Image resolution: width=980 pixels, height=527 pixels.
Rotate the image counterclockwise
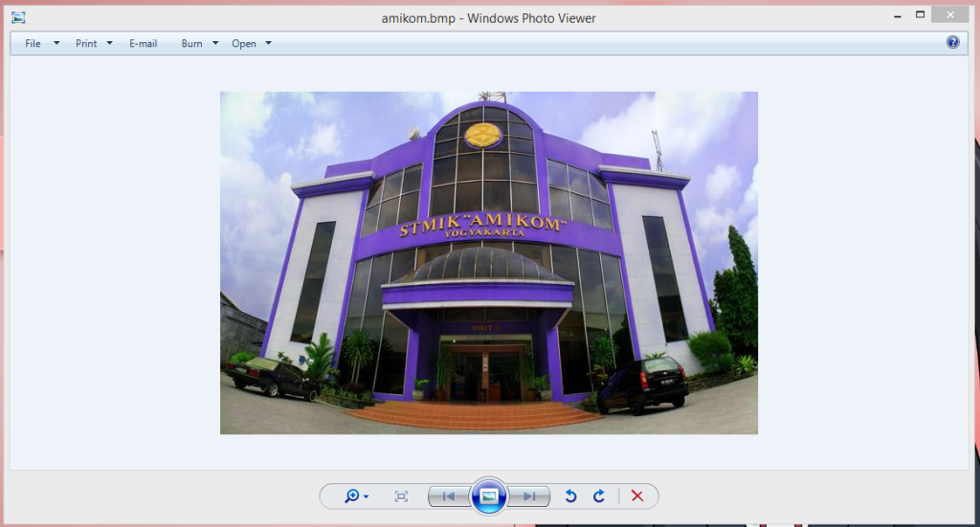click(570, 495)
